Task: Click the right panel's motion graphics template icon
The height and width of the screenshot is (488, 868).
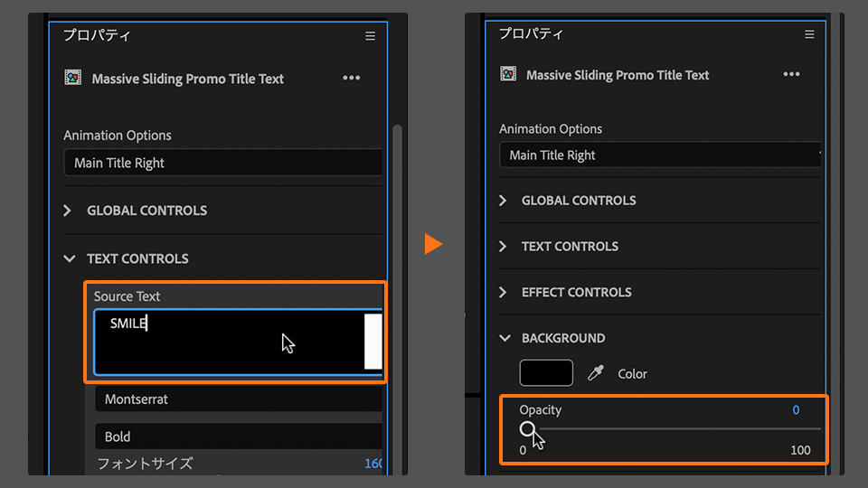Action: point(508,75)
